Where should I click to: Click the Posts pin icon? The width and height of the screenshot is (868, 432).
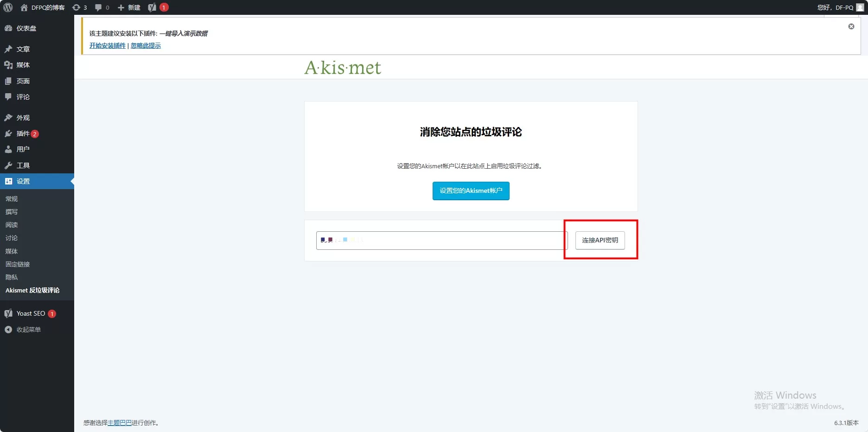[8, 49]
